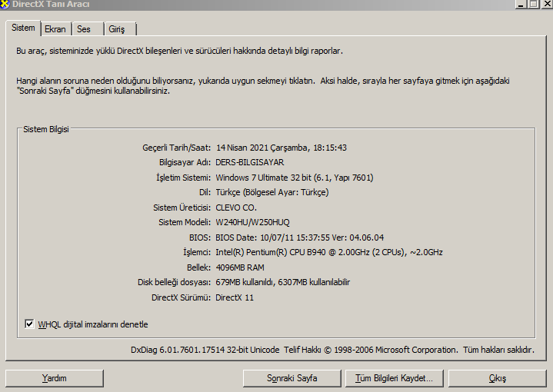Open the Ekran tab
The width and height of the screenshot is (553, 392).
pos(55,29)
